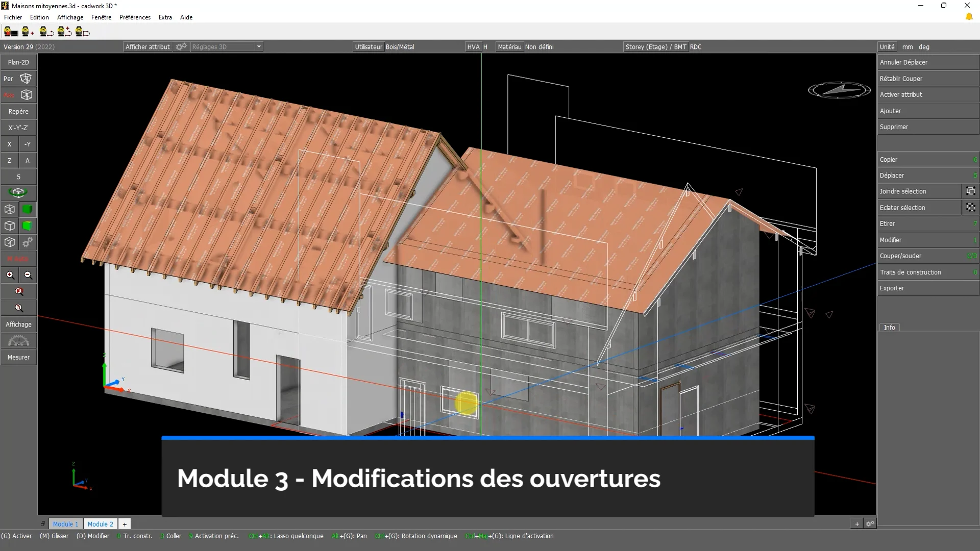Screen dimensions: 980x551
Task: Click the Afficher attribut button
Action: (147, 46)
